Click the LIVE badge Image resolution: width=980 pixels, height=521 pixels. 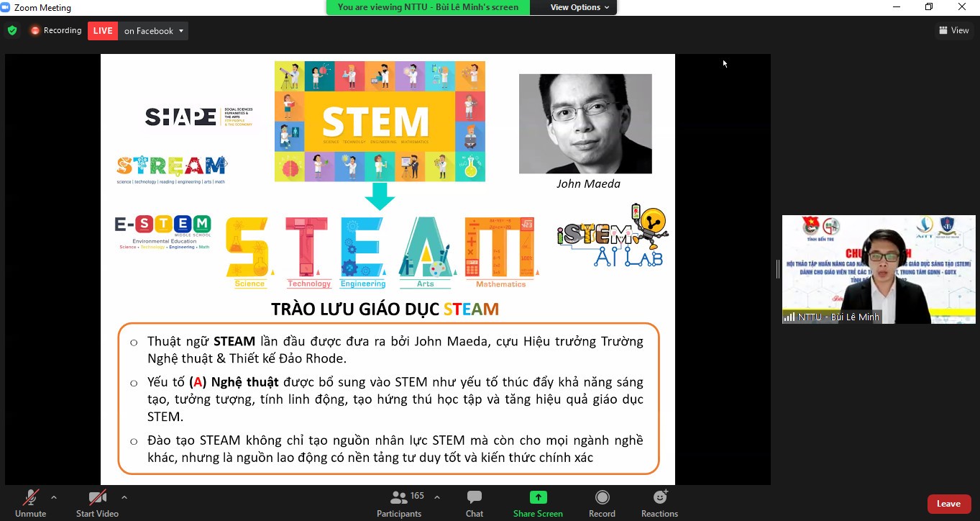pyautogui.click(x=103, y=31)
